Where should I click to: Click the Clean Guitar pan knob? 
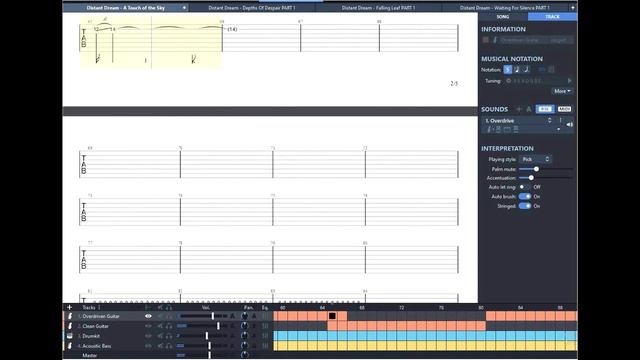click(x=244, y=326)
